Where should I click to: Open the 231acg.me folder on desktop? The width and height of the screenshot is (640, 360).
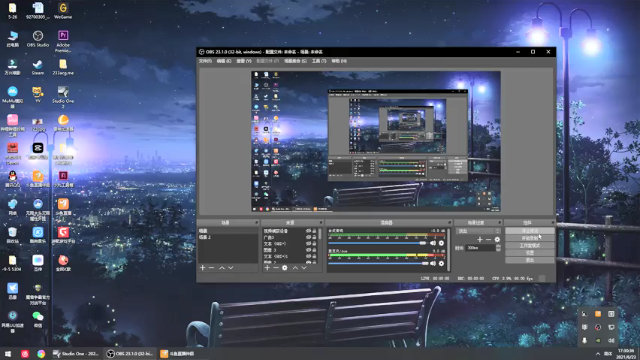(x=63, y=67)
